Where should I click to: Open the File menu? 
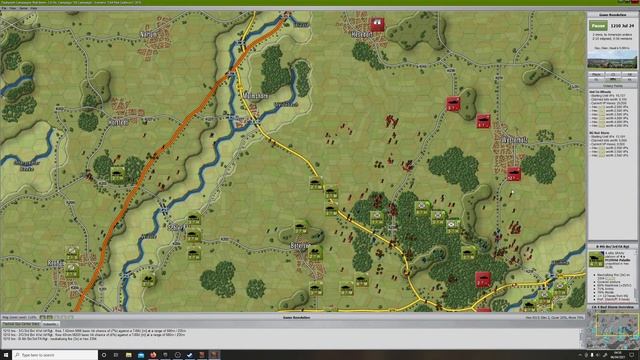click(4, 8)
